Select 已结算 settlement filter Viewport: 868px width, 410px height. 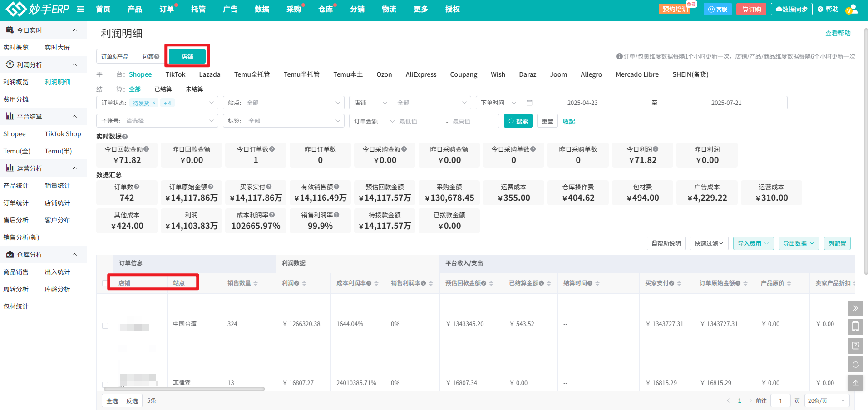tap(163, 89)
